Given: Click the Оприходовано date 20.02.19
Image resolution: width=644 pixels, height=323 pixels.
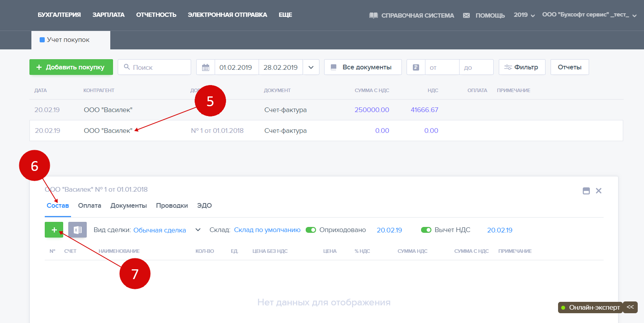Looking at the screenshot, I should [x=389, y=230].
